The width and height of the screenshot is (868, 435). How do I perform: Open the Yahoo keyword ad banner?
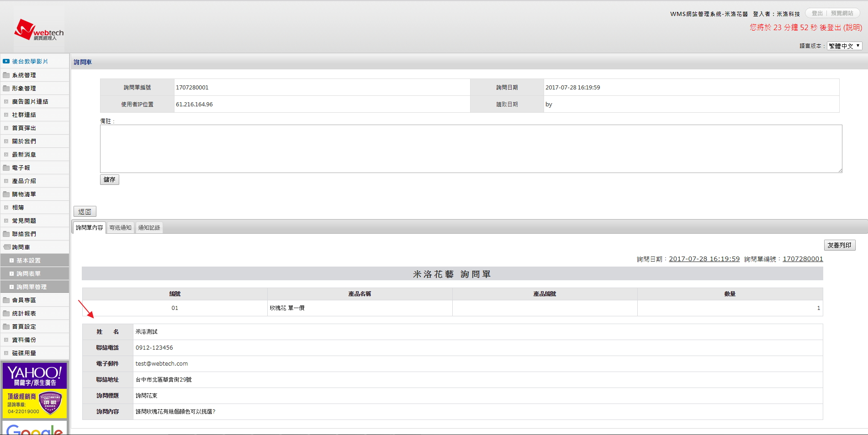(35, 390)
